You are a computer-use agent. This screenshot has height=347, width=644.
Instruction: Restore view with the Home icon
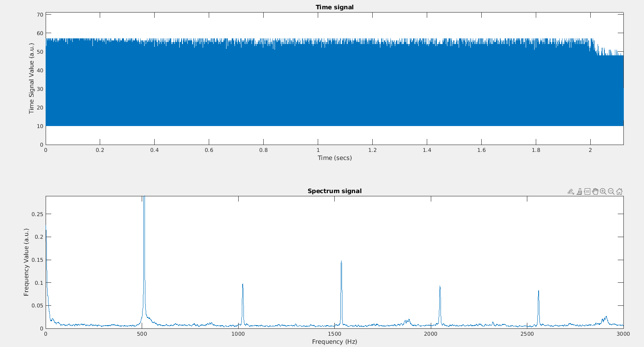pyautogui.click(x=619, y=191)
